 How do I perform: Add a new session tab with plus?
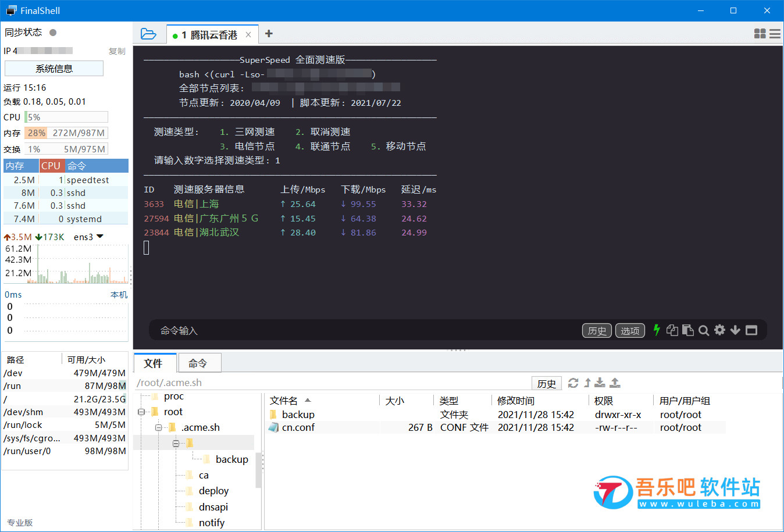tap(269, 34)
